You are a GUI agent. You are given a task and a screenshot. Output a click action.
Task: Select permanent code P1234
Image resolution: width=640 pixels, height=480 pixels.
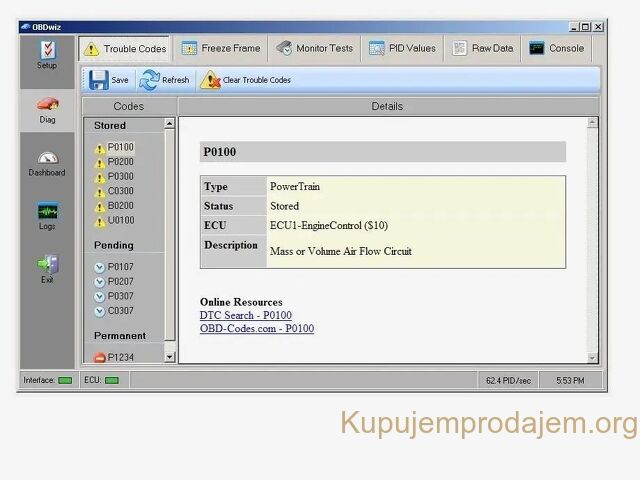click(120, 357)
